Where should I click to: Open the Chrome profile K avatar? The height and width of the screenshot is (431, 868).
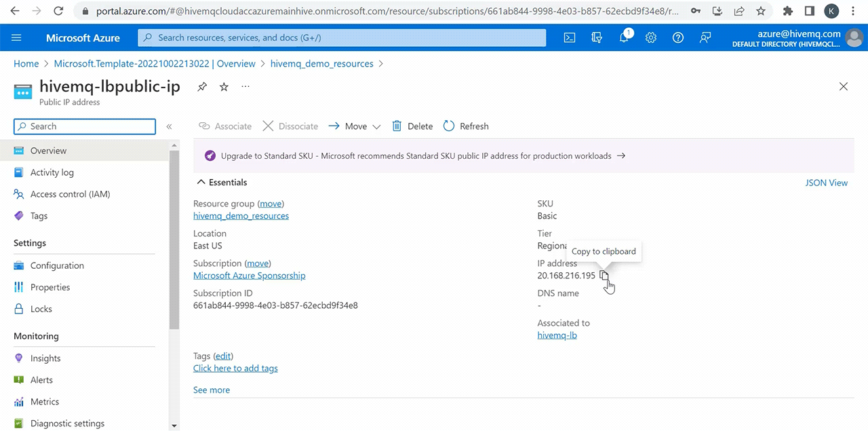tap(831, 11)
